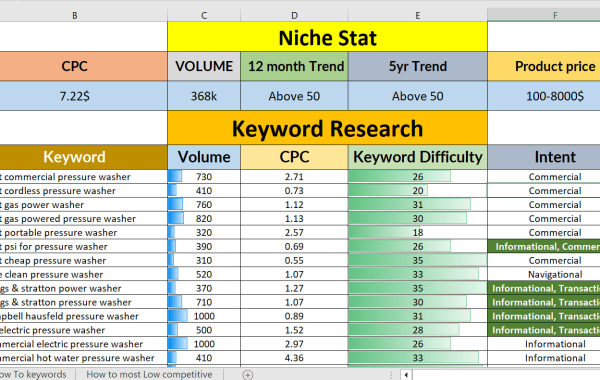This screenshot has width=600, height=380.
Task: Add a new sheet with plus icon
Action: 248,375
